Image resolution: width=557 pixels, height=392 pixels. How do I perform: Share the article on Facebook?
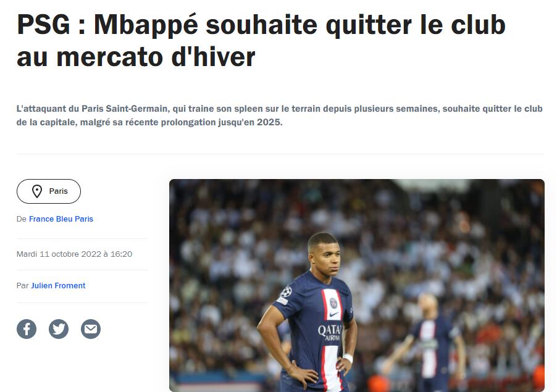pos(27,329)
